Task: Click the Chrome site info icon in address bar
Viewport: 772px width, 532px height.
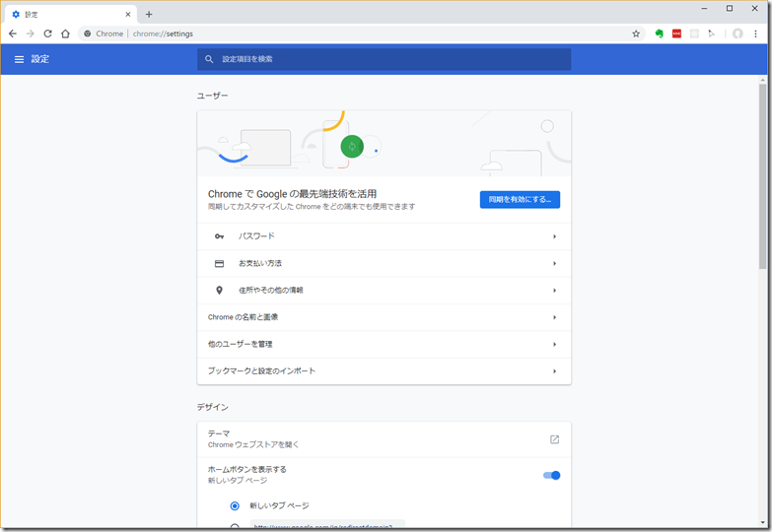Action: click(x=87, y=33)
